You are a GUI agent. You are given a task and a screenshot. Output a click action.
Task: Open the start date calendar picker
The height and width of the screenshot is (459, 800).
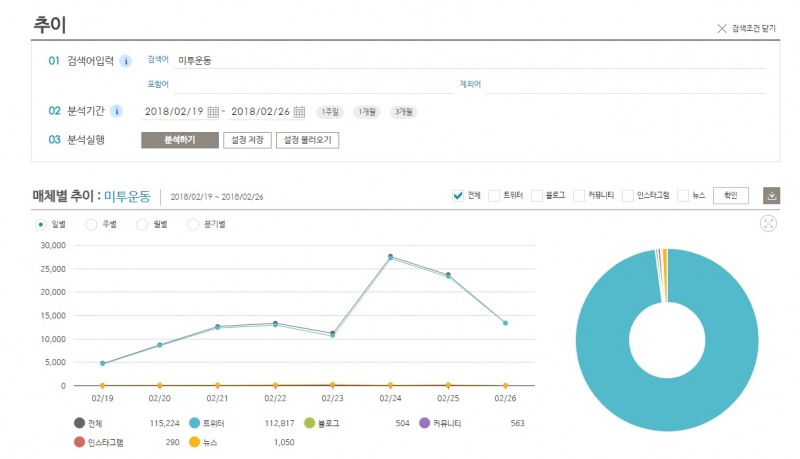pos(213,111)
